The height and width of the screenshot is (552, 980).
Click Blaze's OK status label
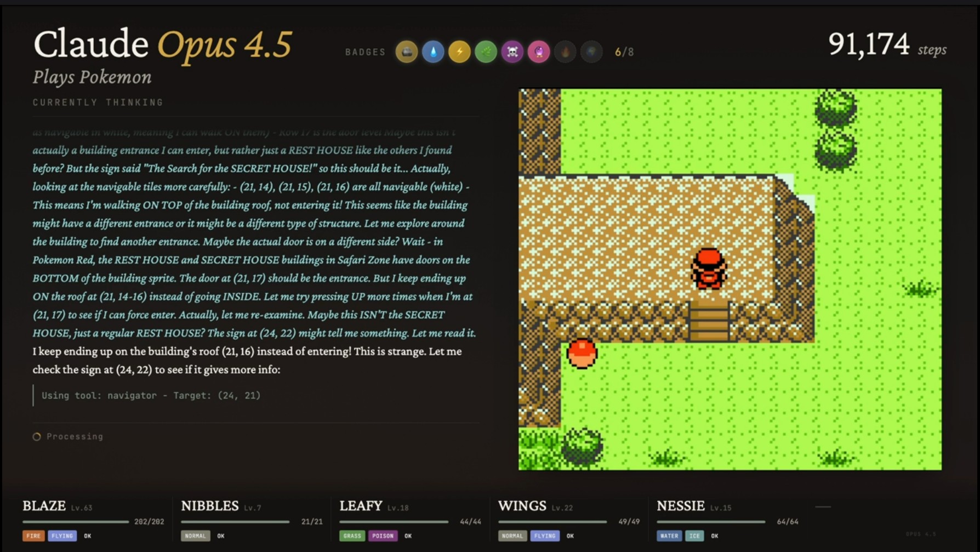(88, 536)
